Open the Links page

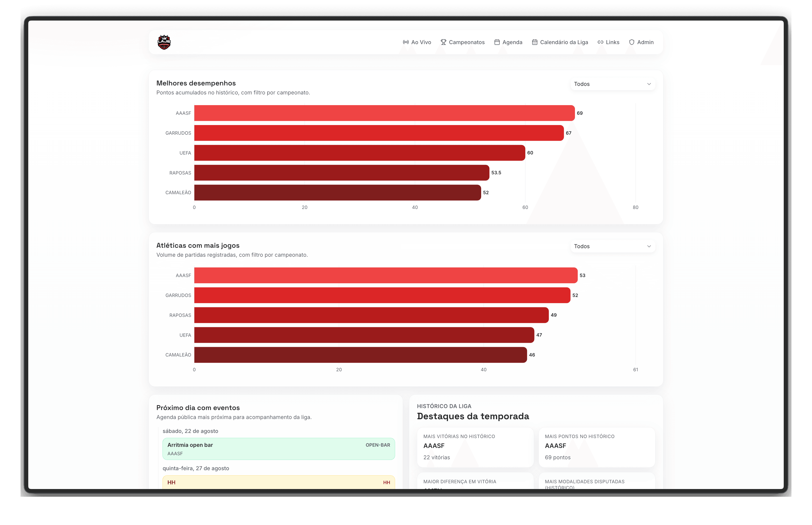(x=608, y=42)
